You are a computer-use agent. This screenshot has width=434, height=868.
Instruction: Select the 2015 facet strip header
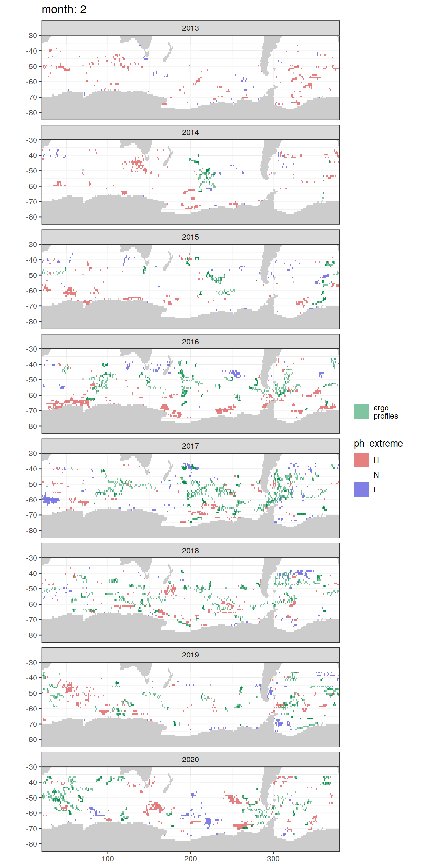click(191, 237)
